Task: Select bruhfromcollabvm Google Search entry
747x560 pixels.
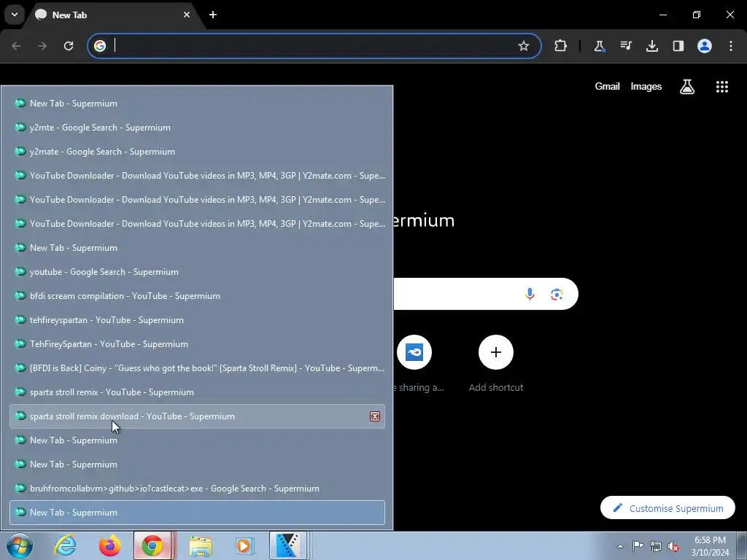Action: tap(197, 488)
